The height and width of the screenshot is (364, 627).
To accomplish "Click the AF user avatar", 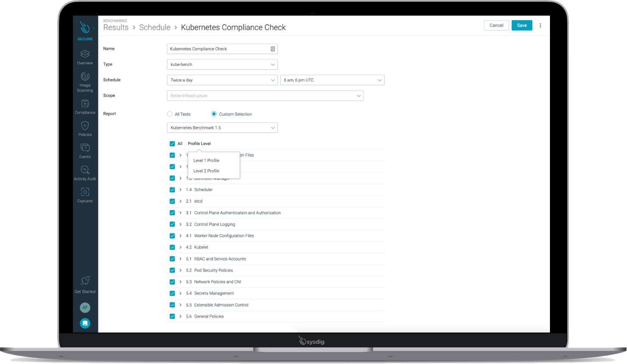I will pyautogui.click(x=85, y=308).
